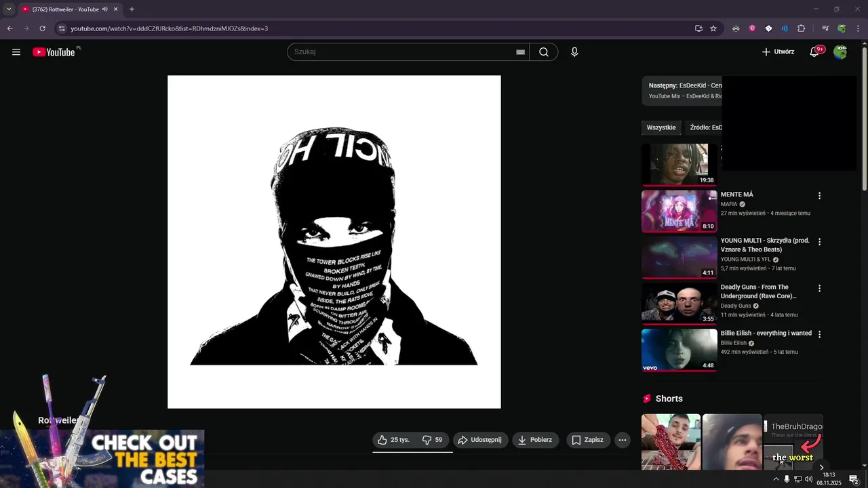Open volume control in system tray
The height and width of the screenshot is (488, 868).
coord(808,479)
